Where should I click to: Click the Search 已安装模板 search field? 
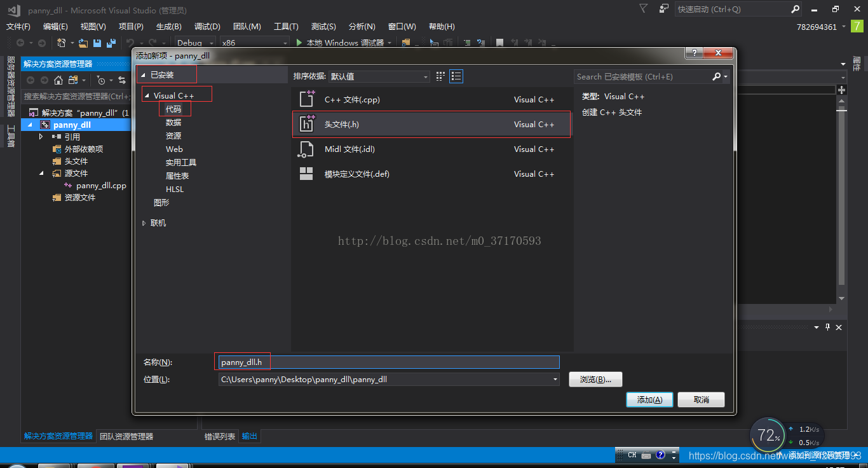pos(642,76)
